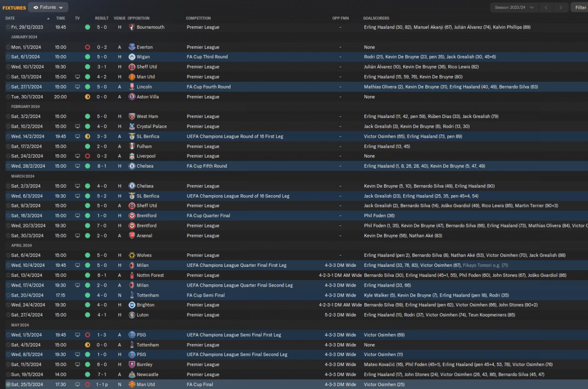
Task: Go to the next season arrow
Action: click(x=560, y=7)
